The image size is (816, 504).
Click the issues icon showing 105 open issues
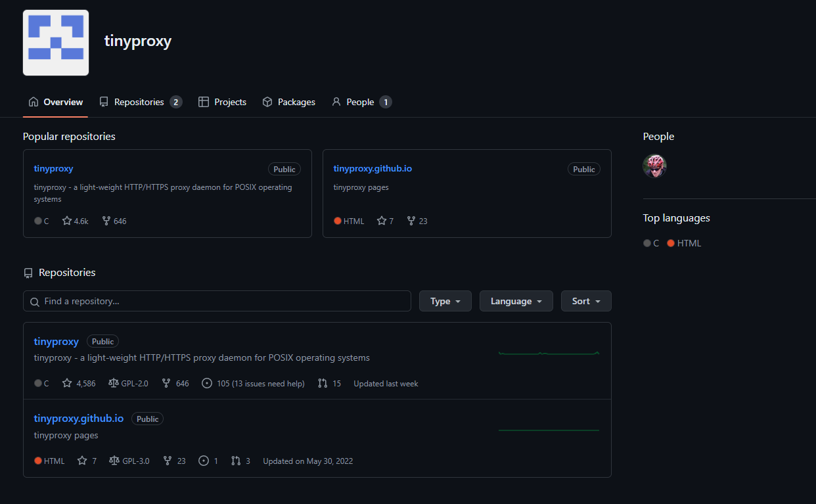[206, 383]
